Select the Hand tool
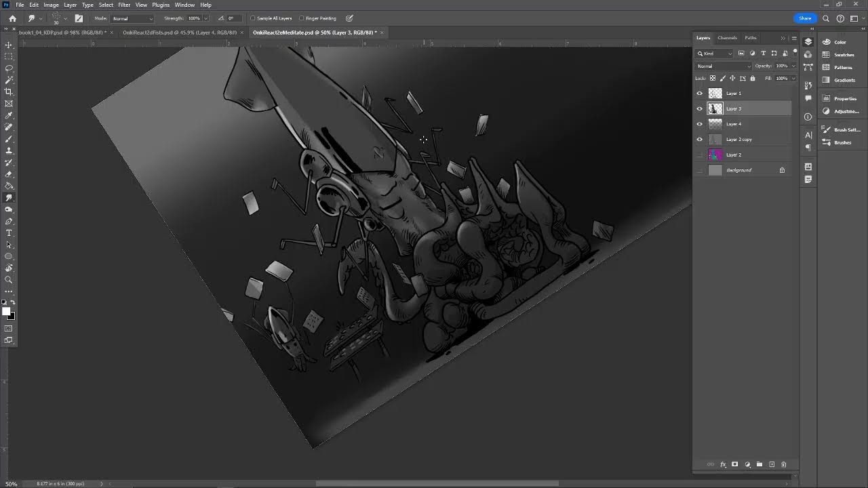The height and width of the screenshot is (488, 868). (9, 268)
